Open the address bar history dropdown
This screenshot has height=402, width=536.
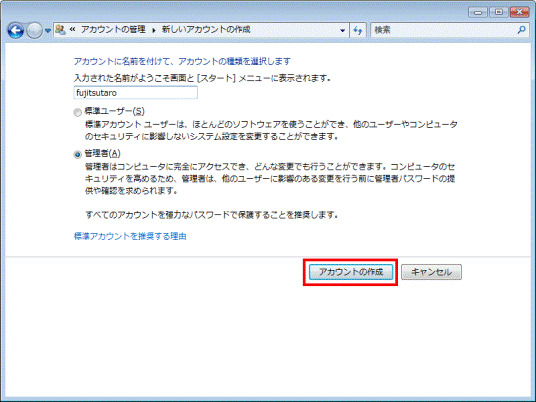[x=342, y=30]
